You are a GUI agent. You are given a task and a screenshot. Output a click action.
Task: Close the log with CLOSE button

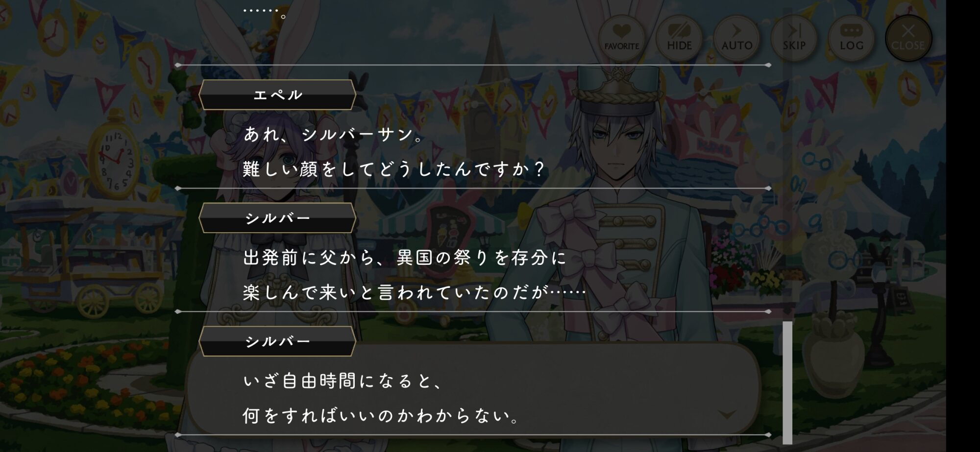(x=908, y=38)
